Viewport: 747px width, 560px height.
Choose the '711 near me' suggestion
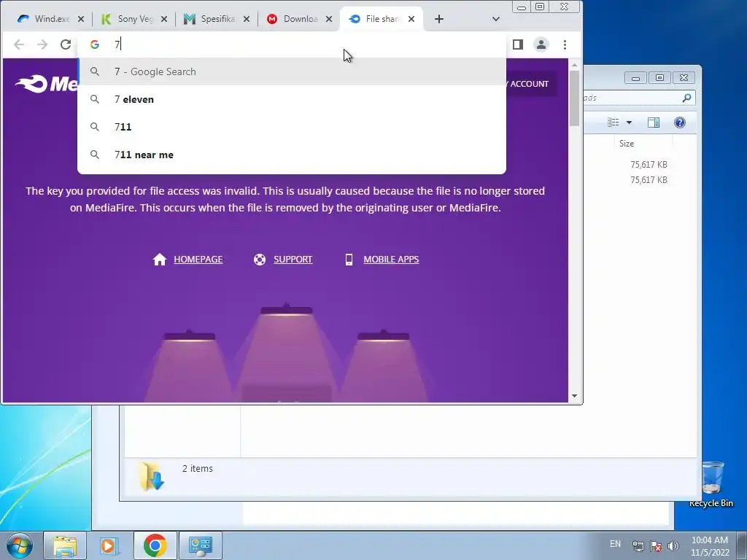292,155
